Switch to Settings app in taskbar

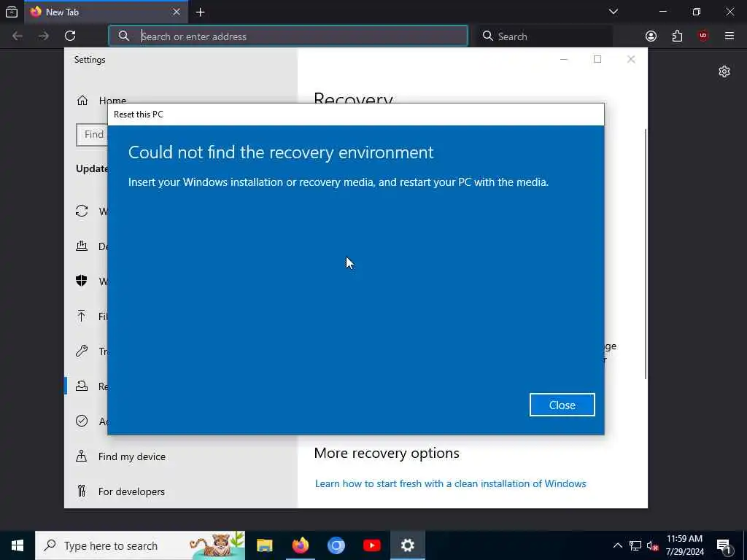[x=407, y=545]
